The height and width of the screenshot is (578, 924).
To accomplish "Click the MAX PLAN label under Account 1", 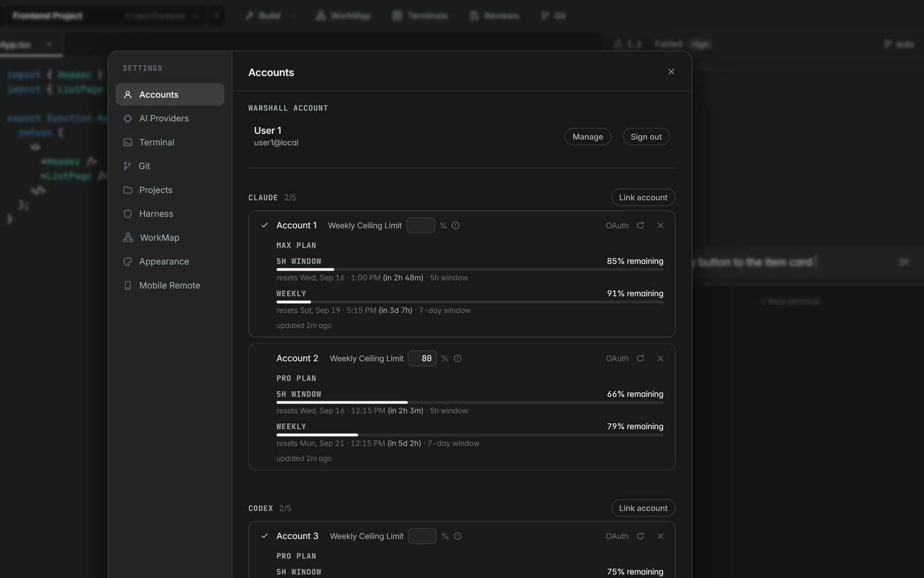I will pos(296,246).
